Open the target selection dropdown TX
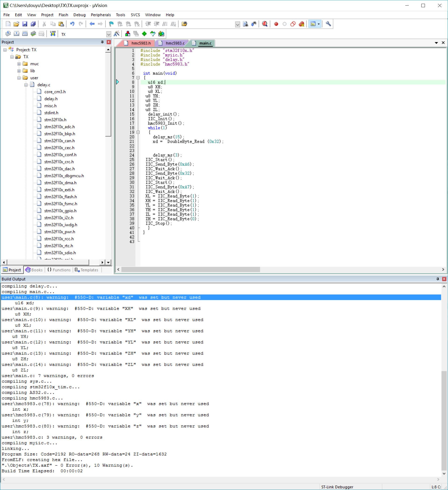 coord(109,34)
